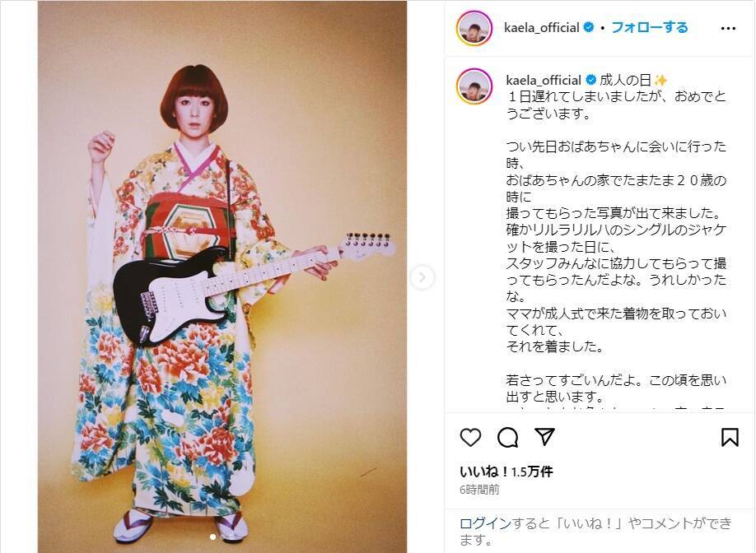Select first carousel dot indicator
This screenshot has width=756, height=553.
[212, 537]
